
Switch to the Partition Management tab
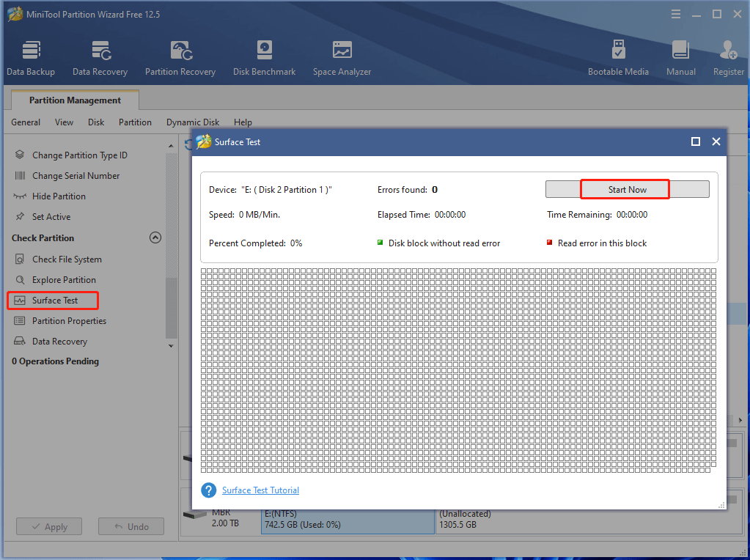75,100
